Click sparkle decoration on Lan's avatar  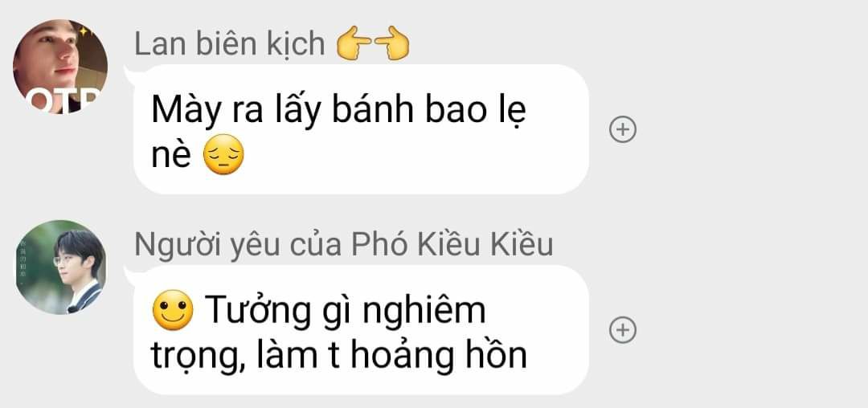click(x=84, y=32)
